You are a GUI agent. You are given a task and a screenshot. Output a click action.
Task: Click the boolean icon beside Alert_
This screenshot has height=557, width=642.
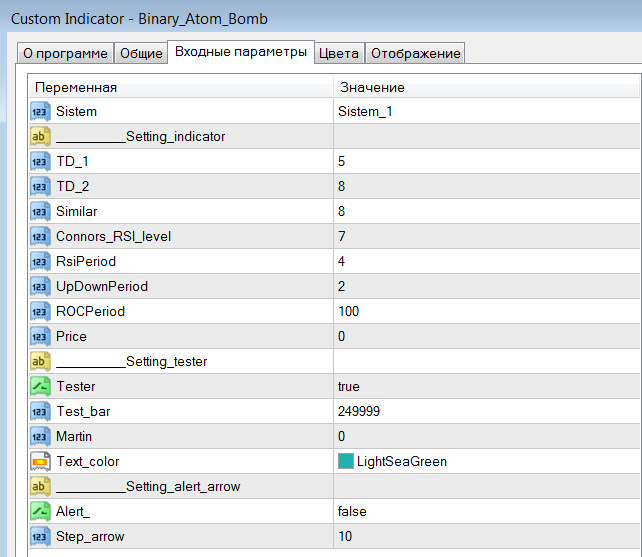(40, 511)
